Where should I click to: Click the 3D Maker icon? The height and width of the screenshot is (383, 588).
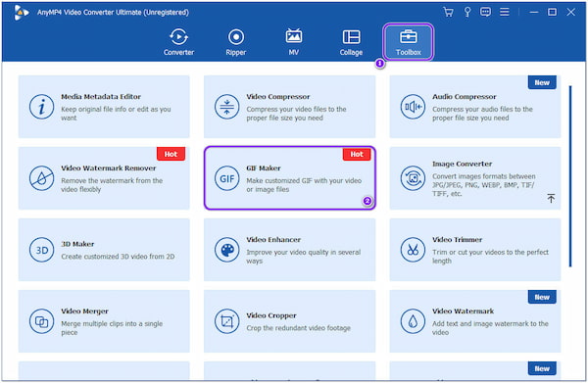[41, 250]
